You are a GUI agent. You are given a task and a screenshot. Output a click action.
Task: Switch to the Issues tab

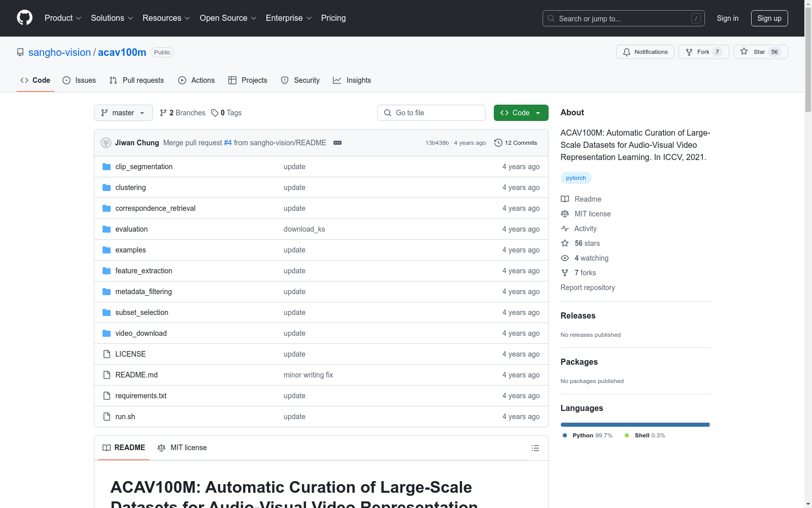79,80
